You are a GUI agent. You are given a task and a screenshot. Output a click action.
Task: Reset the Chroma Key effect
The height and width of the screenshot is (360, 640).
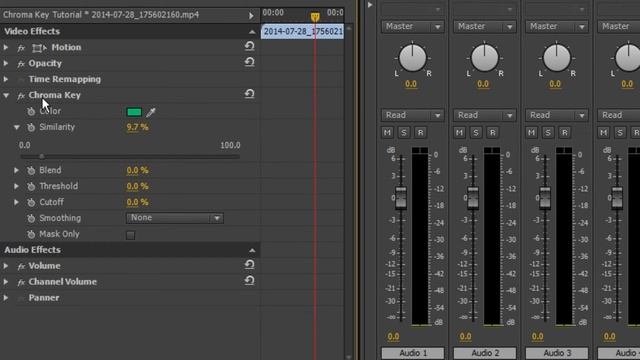click(x=249, y=94)
